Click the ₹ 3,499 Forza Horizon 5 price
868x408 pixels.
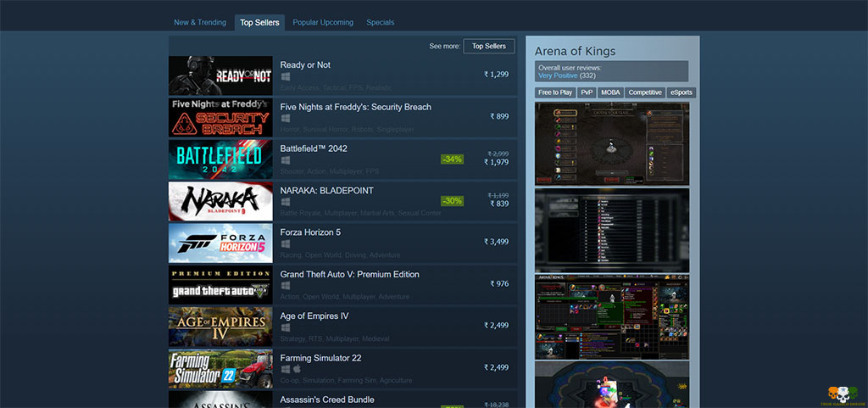[496, 242]
